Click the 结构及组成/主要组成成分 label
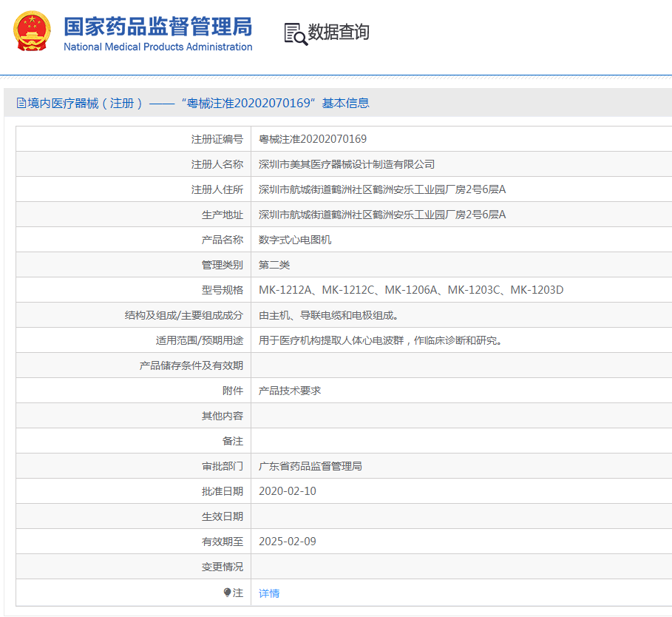672x617 pixels. 184,315
